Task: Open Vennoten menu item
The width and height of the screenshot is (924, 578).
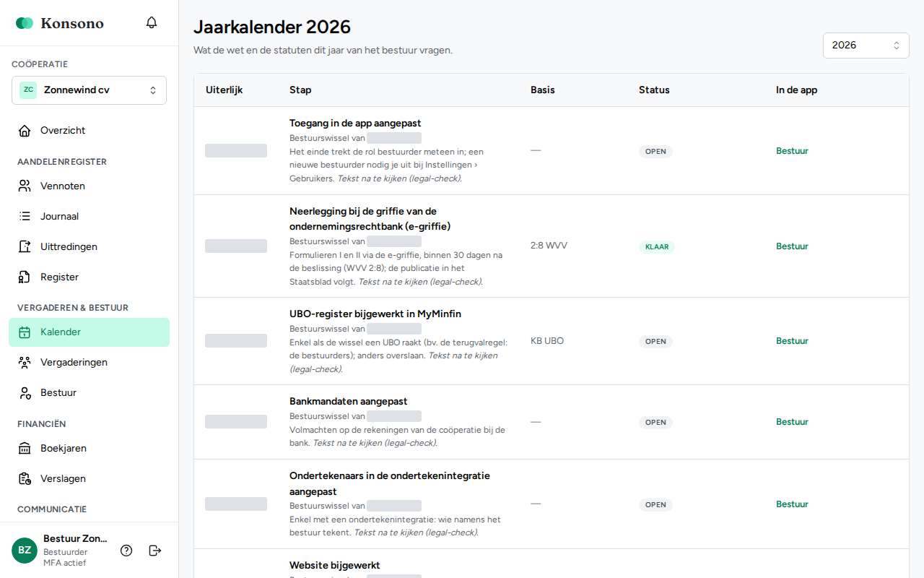Action: coord(89,186)
